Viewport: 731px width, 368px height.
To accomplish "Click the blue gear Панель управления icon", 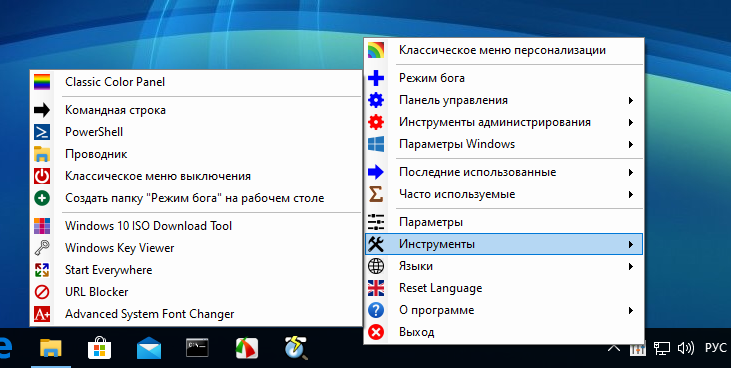I will 376,100.
